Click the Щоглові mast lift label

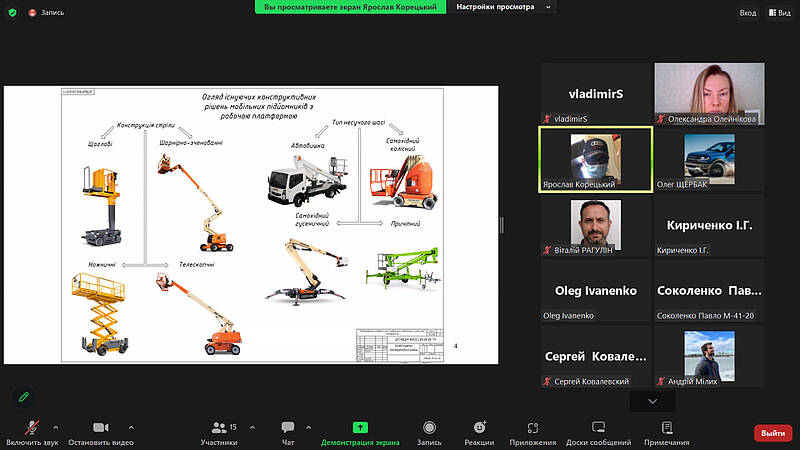click(x=100, y=144)
